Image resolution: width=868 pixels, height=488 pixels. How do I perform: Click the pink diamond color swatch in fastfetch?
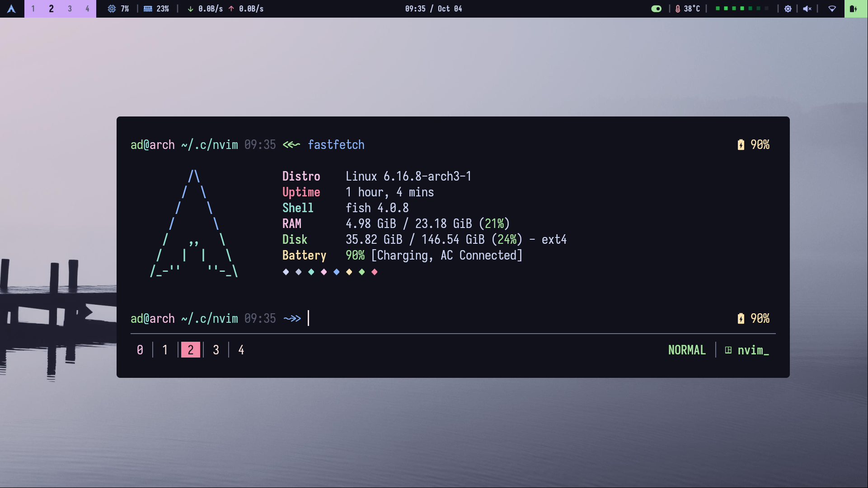324,272
